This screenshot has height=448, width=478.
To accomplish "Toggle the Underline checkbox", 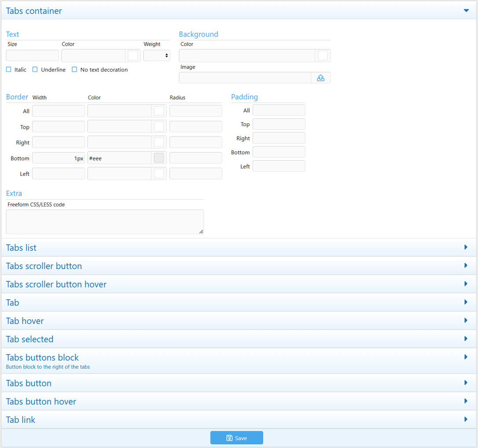I will tap(35, 70).
